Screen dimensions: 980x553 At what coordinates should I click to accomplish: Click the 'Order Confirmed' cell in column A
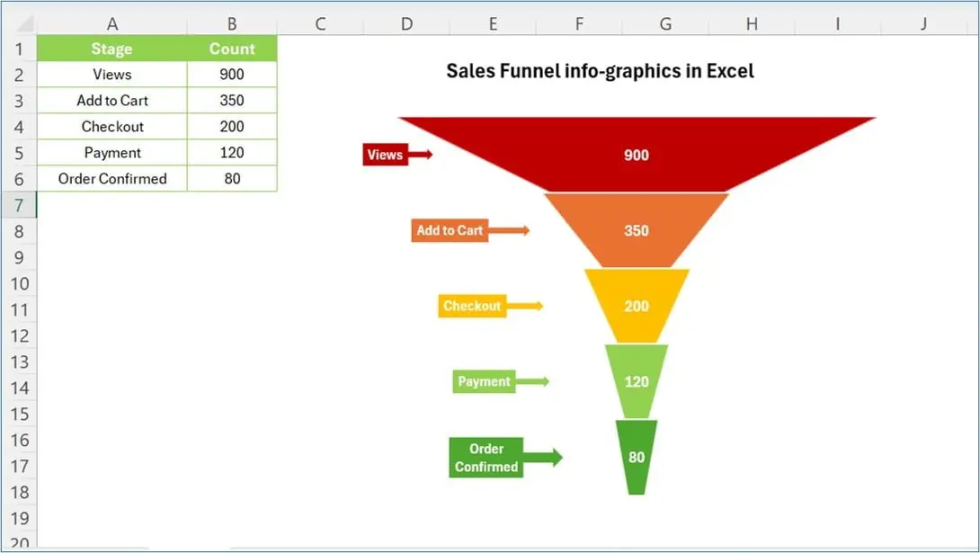pyautogui.click(x=111, y=179)
